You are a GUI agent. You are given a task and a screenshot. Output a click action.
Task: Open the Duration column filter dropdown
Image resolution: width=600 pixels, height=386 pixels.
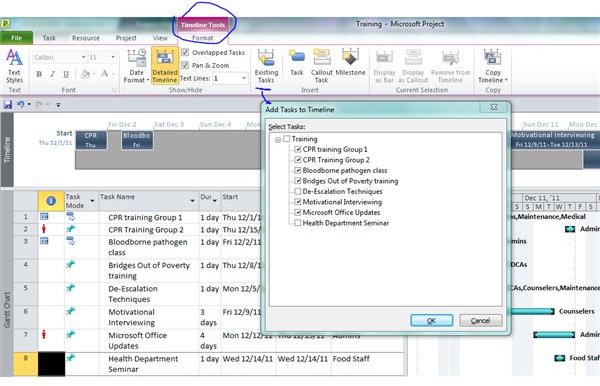click(x=215, y=201)
